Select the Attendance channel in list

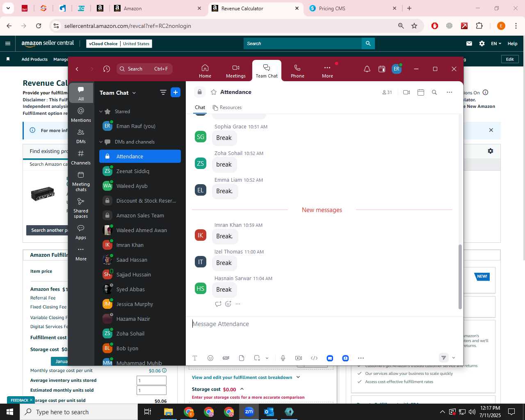(140, 156)
